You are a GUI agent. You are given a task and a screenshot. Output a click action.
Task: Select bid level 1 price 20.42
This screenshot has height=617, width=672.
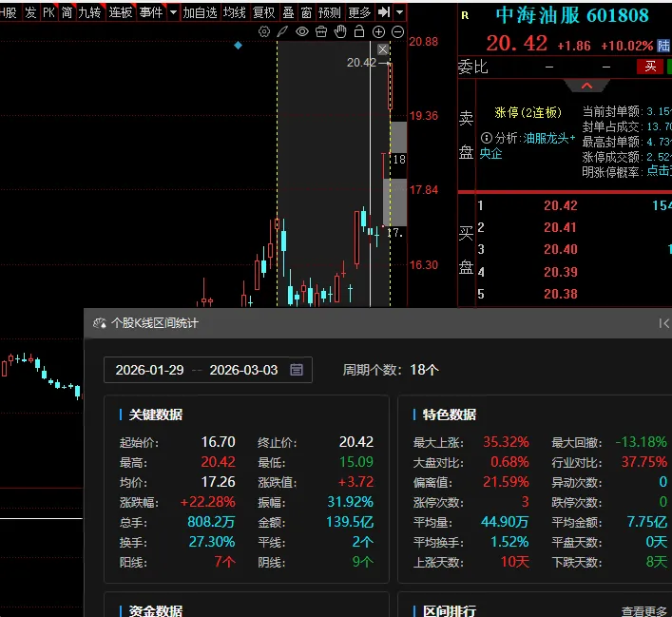tap(561, 205)
